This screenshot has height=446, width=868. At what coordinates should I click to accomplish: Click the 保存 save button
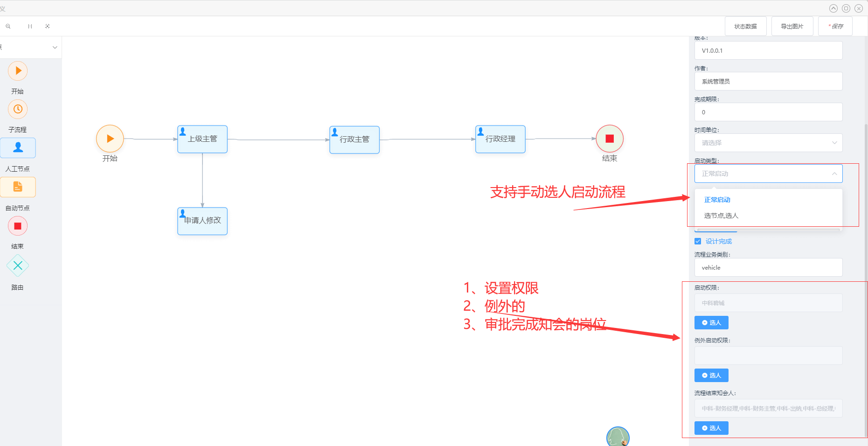click(835, 26)
